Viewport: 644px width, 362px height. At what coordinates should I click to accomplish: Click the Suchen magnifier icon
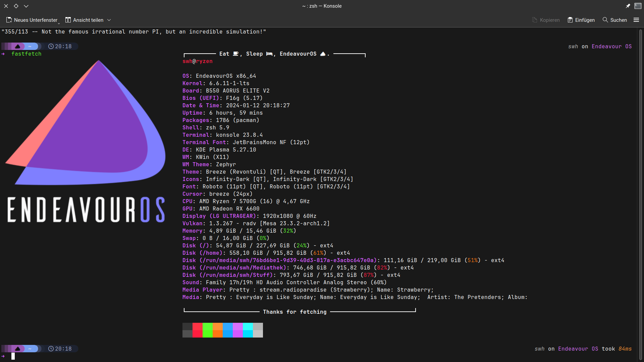(x=605, y=20)
